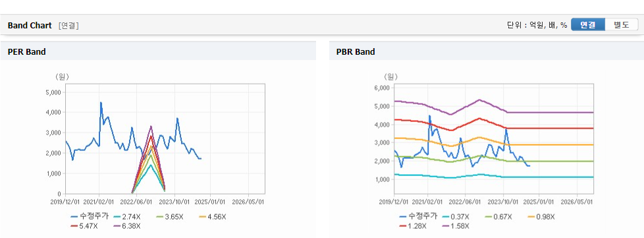Click the PER band peak at 2022
Image resolution: width=644 pixels, height=238 pixels.
[x=151, y=127]
